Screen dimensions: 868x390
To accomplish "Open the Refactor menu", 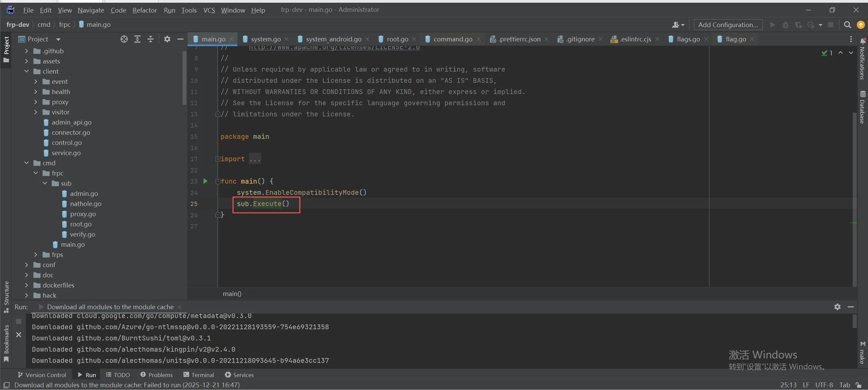I will 144,10.
